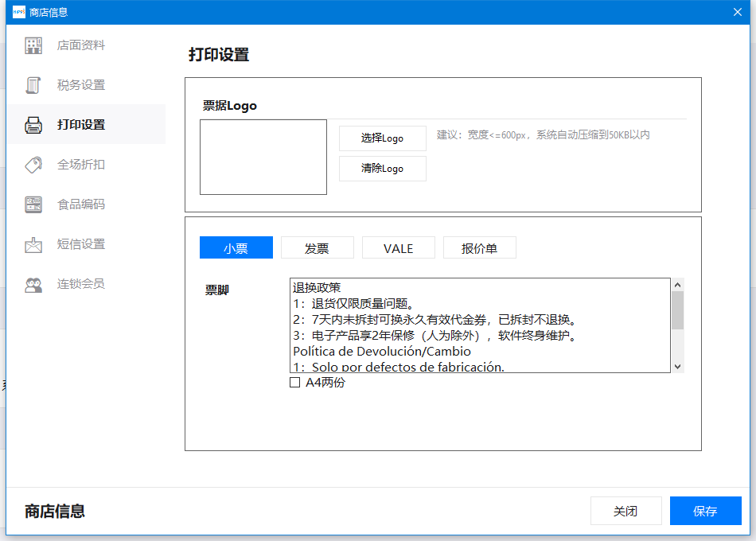Go to 短信设置 section label
The height and width of the screenshot is (541, 756).
[x=81, y=244]
